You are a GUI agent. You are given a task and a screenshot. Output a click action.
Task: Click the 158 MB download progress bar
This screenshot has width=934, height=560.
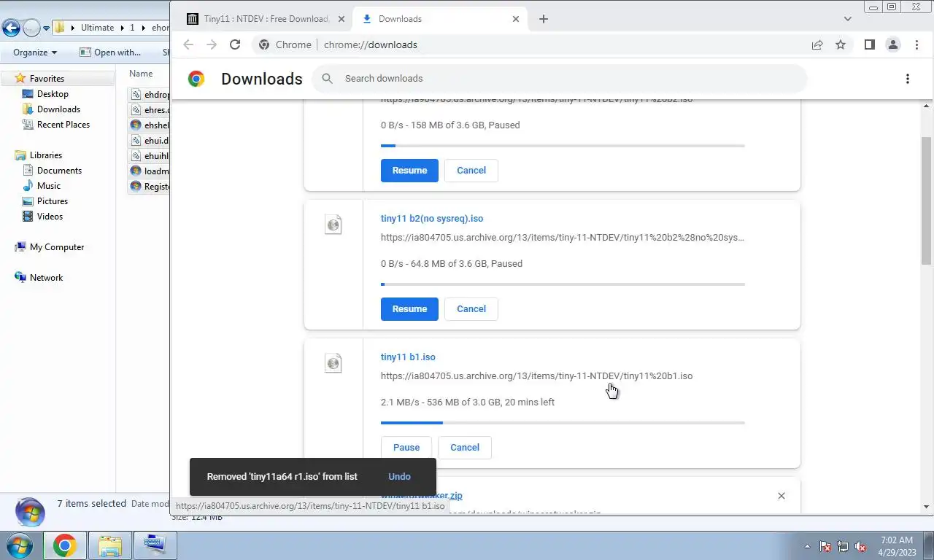pyautogui.click(x=563, y=146)
